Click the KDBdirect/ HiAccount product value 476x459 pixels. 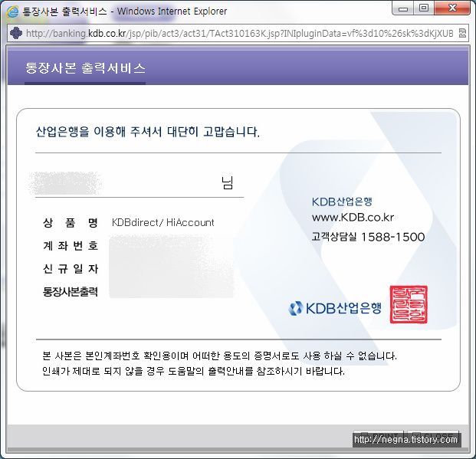[163, 222]
